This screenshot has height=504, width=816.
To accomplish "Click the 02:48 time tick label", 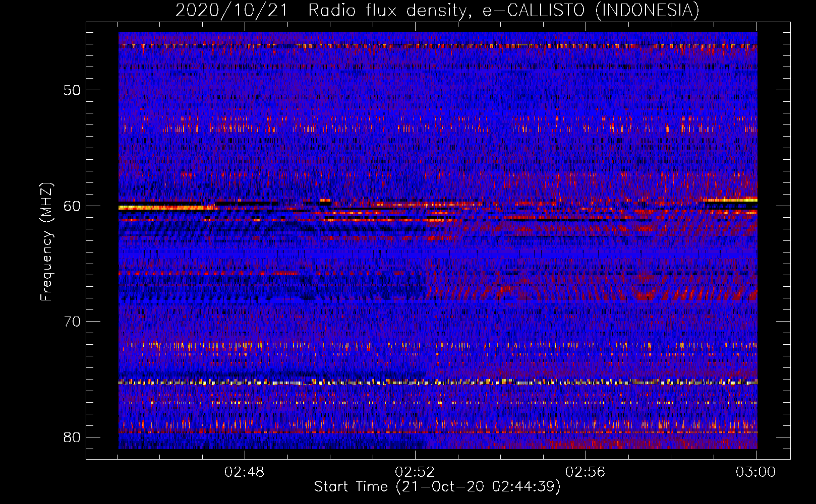I will coord(245,472).
